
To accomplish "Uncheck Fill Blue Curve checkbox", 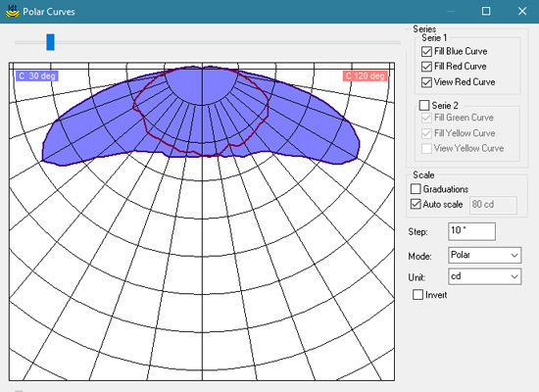I will pyautogui.click(x=426, y=52).
